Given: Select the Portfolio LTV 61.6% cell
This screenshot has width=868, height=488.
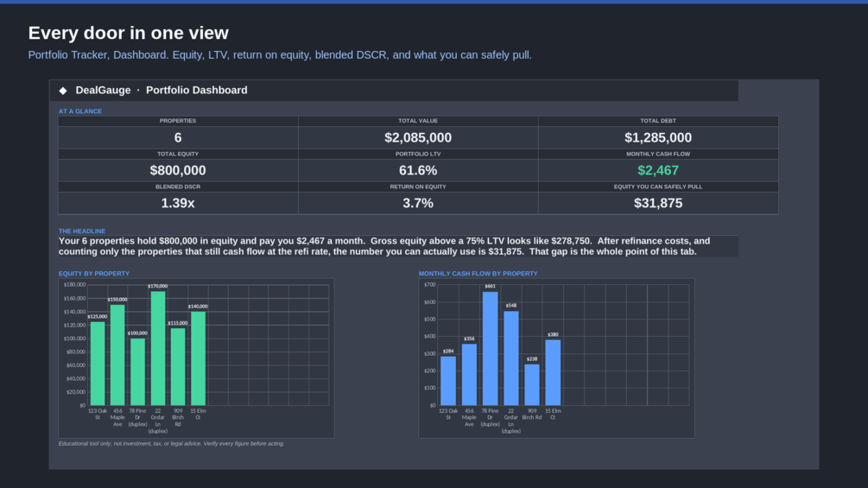Looking at the screenshot, I should tap(418, 170).
